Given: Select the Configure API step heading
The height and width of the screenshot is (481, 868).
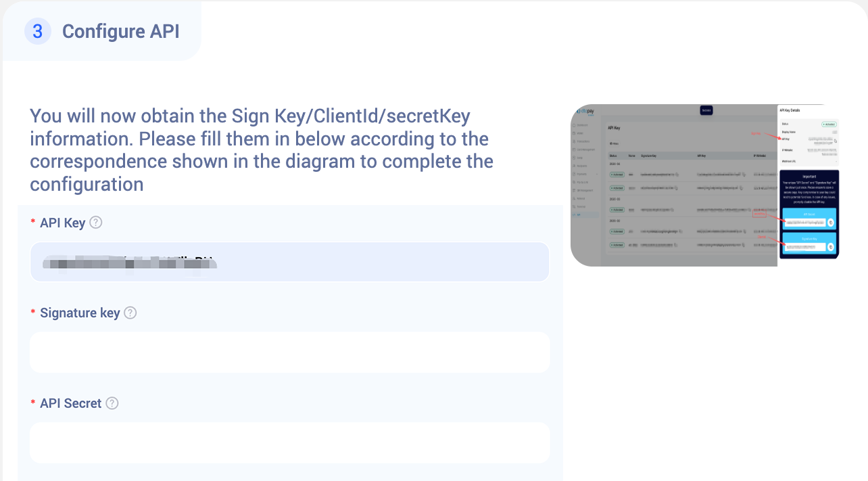Looking at the screenshot, I should [120, 31].
